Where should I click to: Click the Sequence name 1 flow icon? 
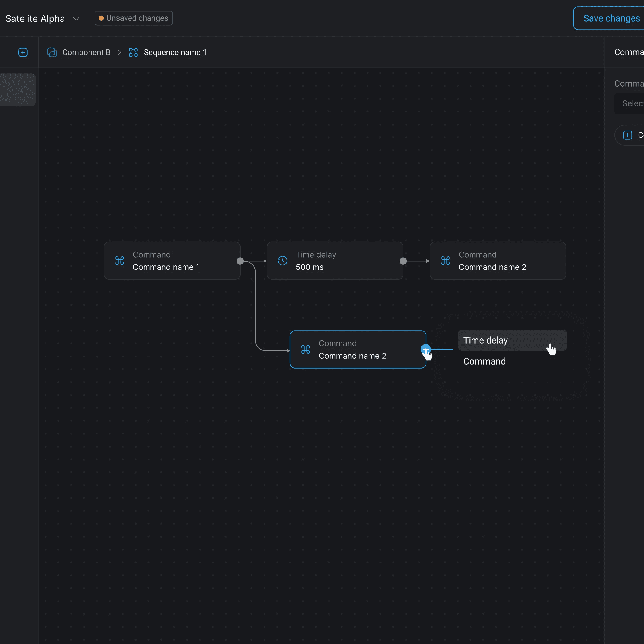(x=133, y=52)
